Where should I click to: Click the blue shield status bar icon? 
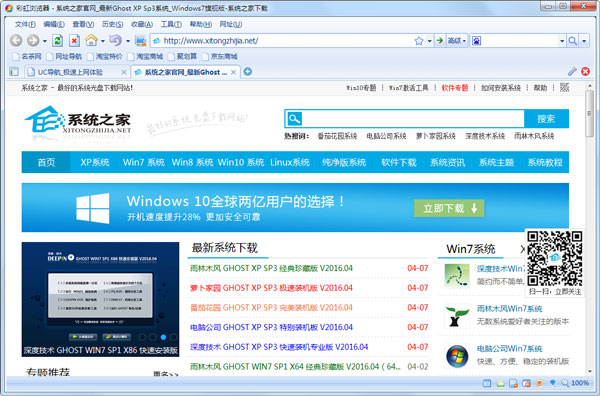pos(553,383)
